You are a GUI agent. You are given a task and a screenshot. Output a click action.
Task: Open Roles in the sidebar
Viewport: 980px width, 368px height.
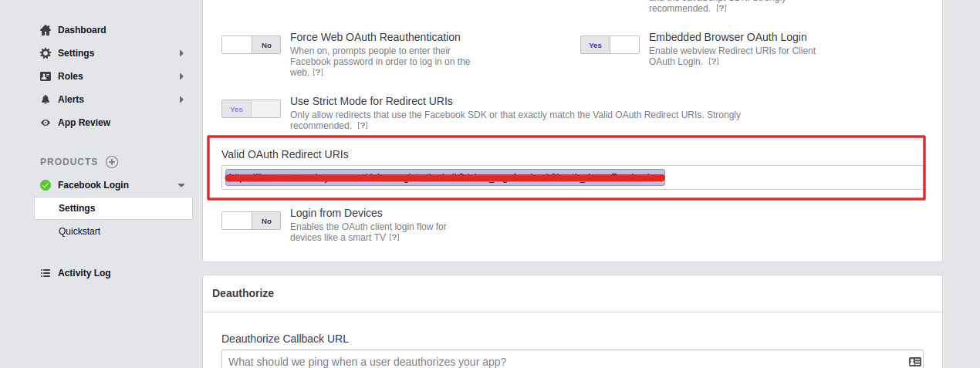coord(70,76)
